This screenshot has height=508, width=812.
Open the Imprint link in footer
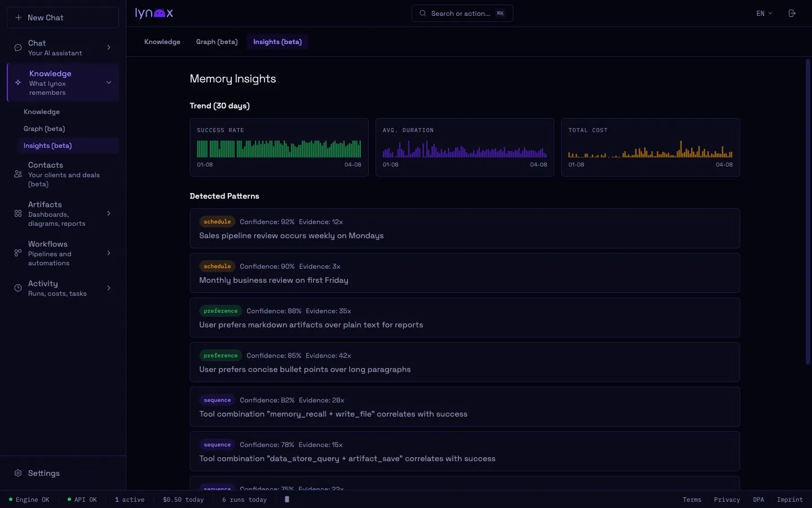[x=789, y=500]
